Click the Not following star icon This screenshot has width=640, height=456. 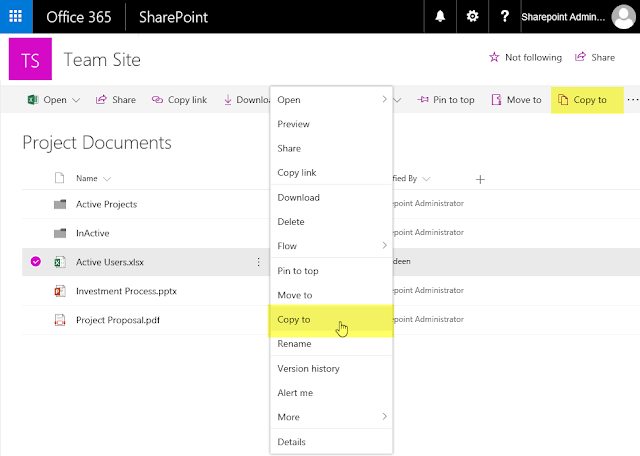tap(494, 57)
